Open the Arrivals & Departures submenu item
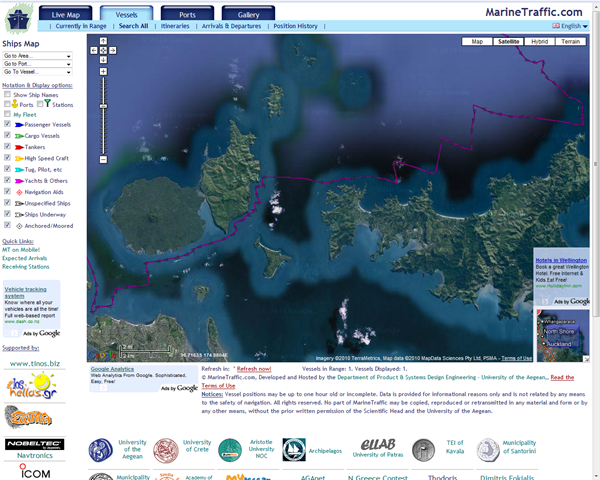 point(231,26)
